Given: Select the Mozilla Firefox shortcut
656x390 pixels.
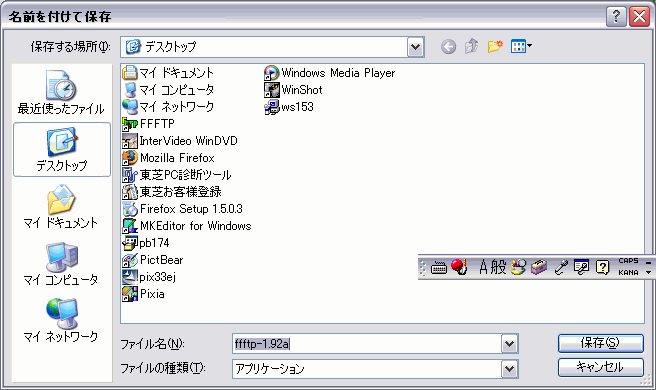Looking at the screenshot, I should tap(168, 158).
